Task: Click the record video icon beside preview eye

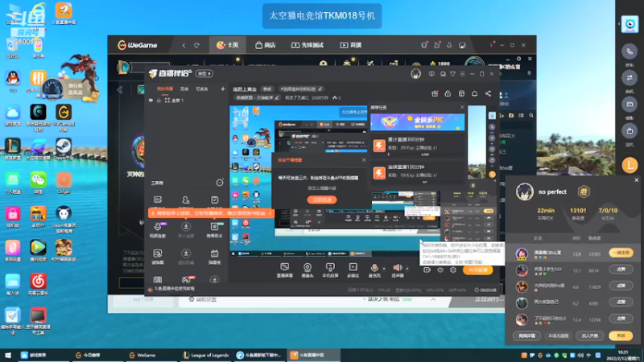Action: [427, 270]
